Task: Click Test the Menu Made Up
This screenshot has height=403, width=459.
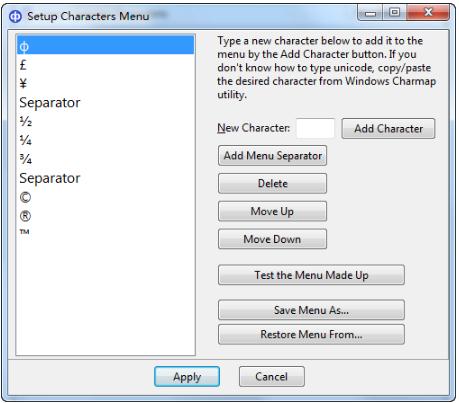Action: 311,275
